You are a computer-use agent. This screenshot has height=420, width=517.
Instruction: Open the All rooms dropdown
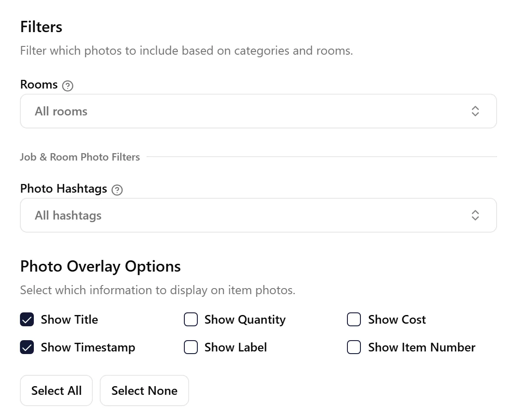point(258,111)
